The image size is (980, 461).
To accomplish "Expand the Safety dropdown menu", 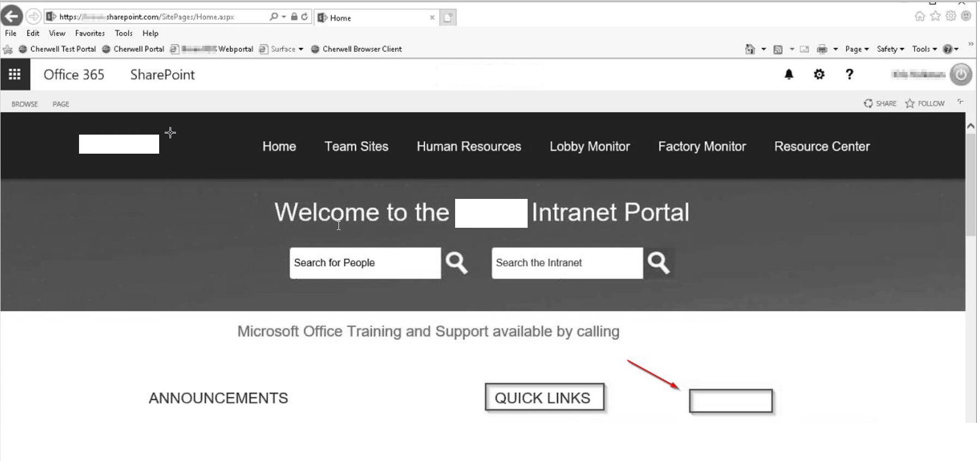I will pos(890,49).
